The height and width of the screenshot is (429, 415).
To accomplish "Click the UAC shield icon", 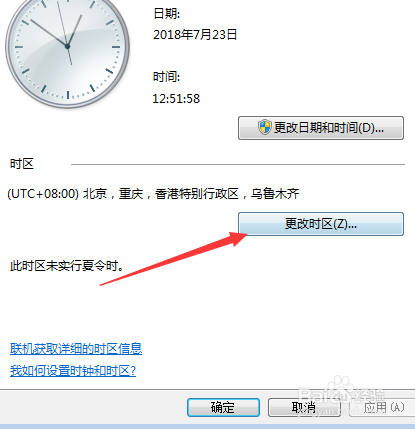I will tap(265, 128).
